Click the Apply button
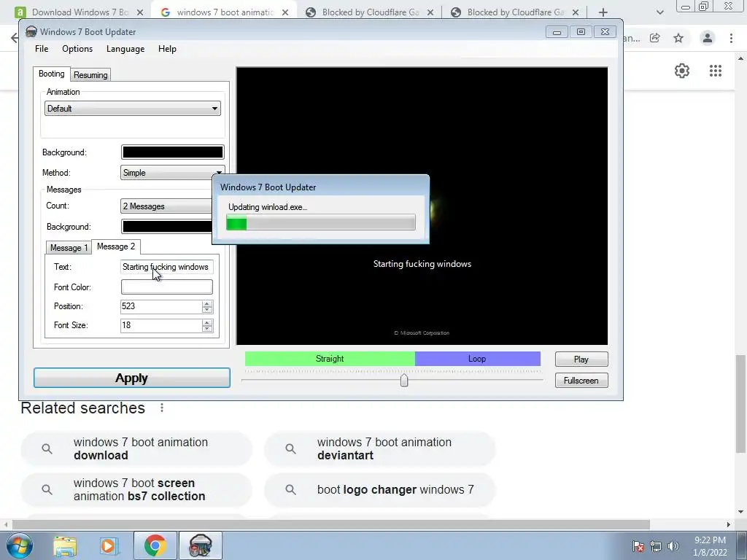Image resolution: width=747 pixels, height=560 pixels. 132,378
